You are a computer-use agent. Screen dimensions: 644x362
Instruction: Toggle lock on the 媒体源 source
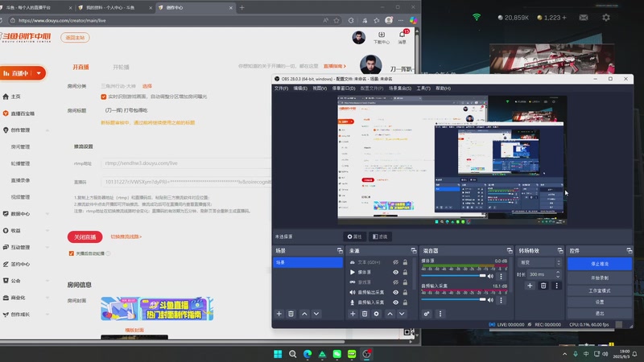point(405,272)
